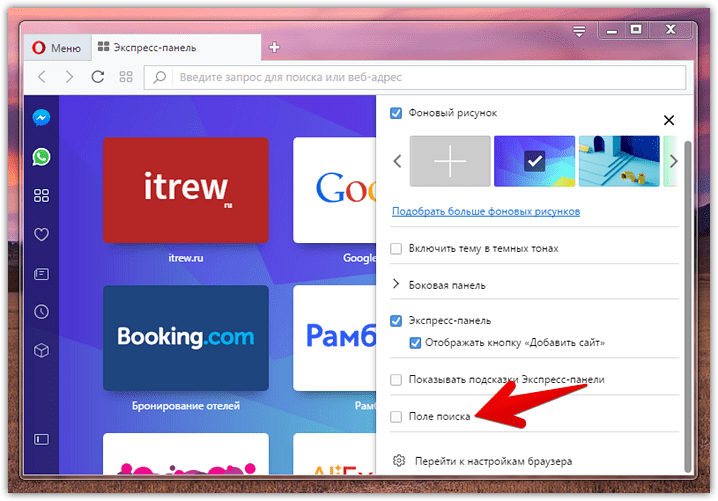Click the settings panel vertical scrollbar
Screen dimensions: 718x501
coord(687,307)
